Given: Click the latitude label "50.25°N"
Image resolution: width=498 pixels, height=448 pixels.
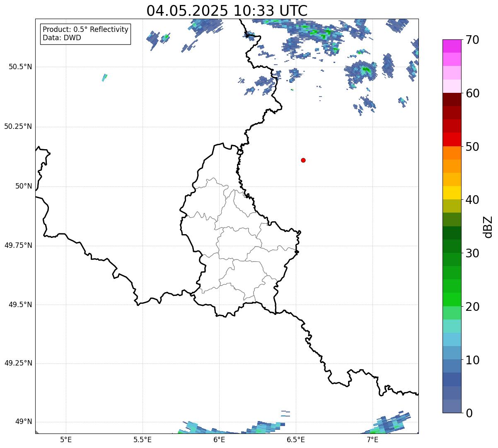Looking at the screenshot, I should coord(18,126).
